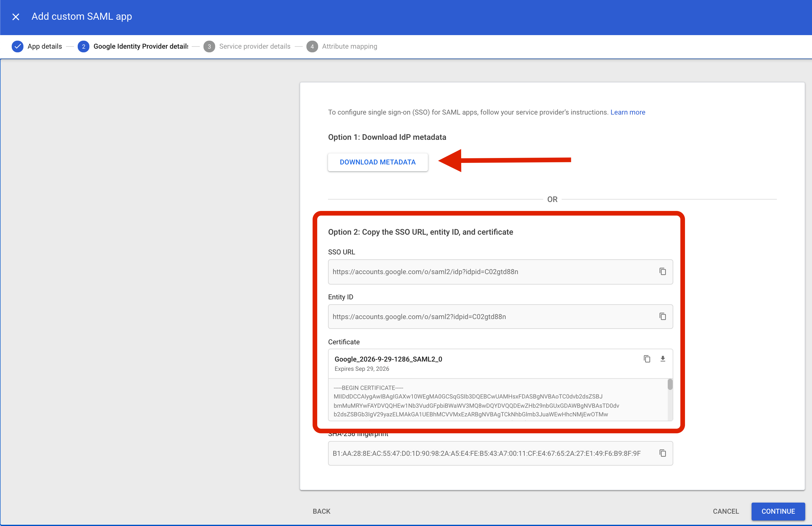Go back to the App details step
Screen dimensions: 812x526
(x=44, y=47)
